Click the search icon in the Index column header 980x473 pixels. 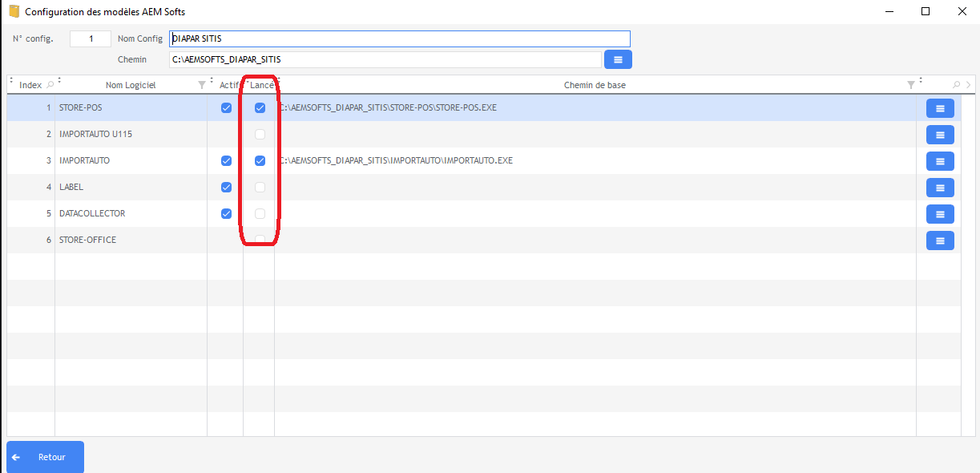(x=50, y=85)
